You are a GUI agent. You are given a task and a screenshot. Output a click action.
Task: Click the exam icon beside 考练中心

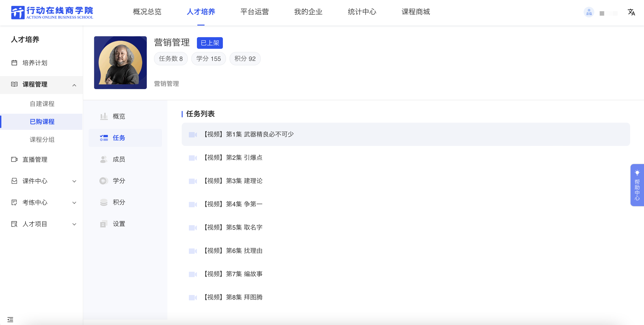point(14,203)
